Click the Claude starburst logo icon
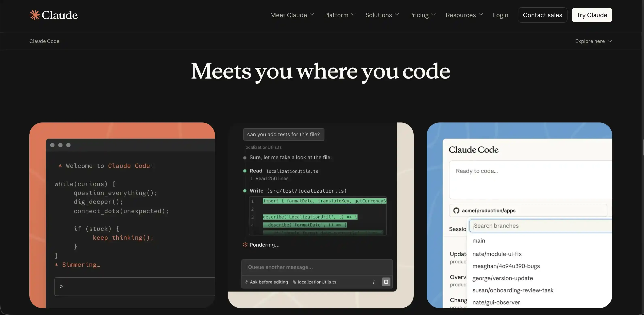 pos(34,15)
